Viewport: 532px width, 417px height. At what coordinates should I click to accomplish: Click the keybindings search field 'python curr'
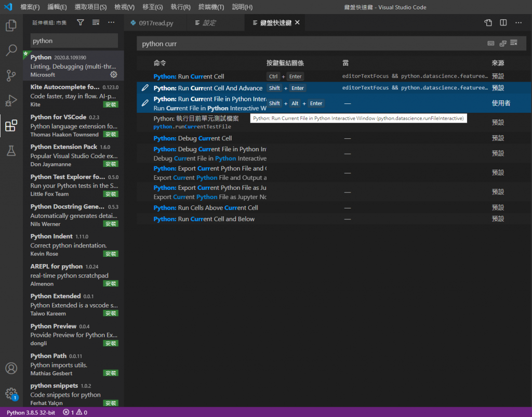[312, 44]
